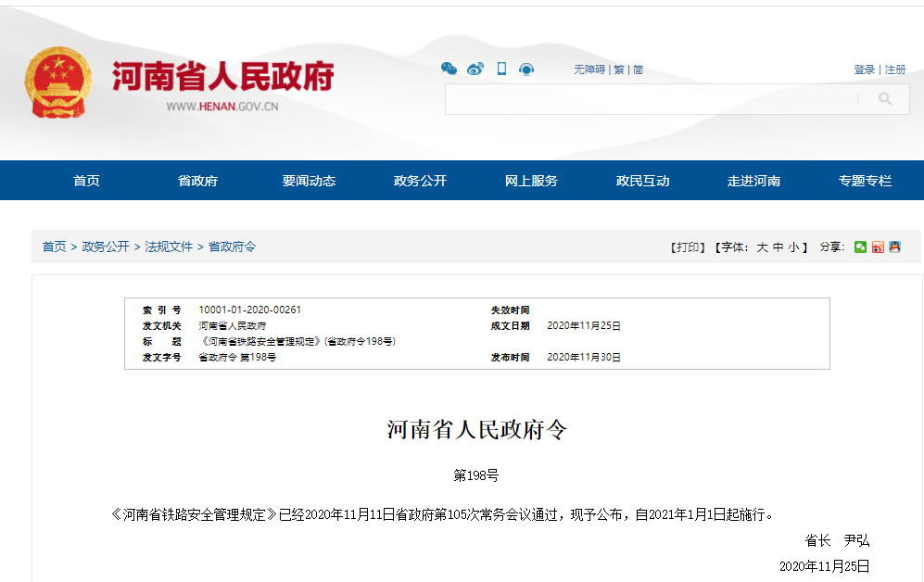This screenshot has height=582, width=924.
Task: Set font size to 中 (medium)
Action: tap(778, 247)
